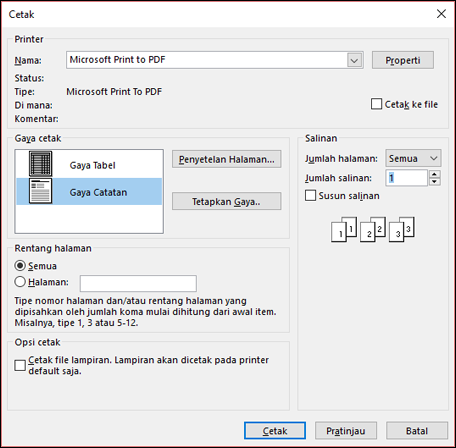Click the Microsoft Print to PDF combo box
This screenshot has width=456, height=448.
pyautogui.click(x=215, y=60)
